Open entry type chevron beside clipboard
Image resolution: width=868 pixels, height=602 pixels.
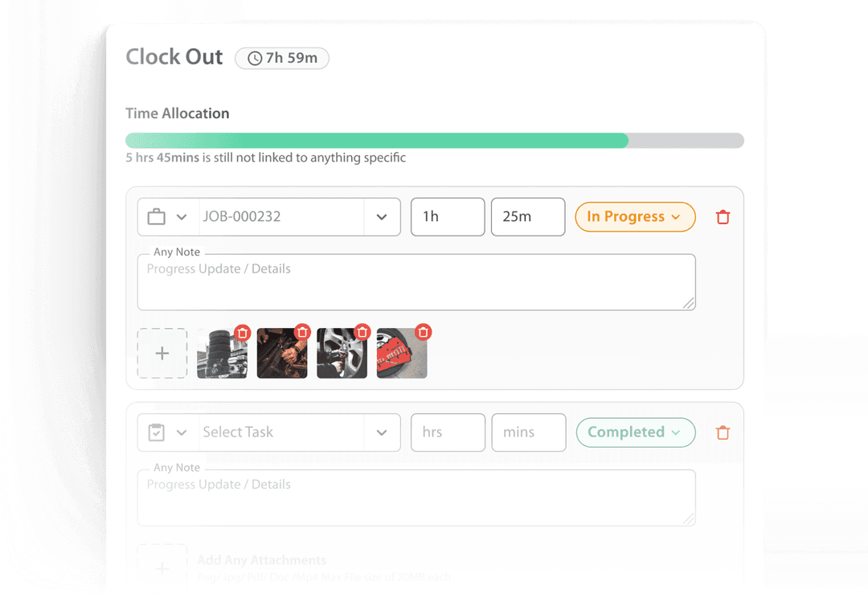tap(182, 432)
